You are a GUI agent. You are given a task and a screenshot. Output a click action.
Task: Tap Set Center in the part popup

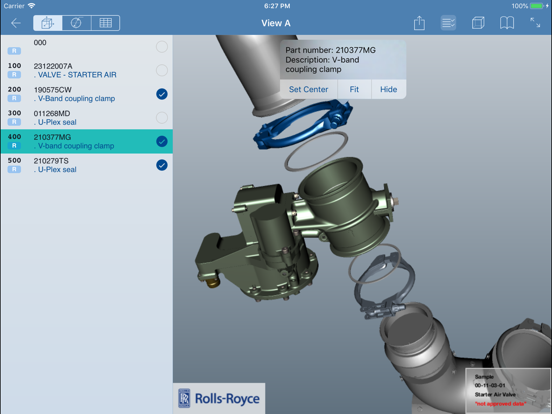pos(308,89)
